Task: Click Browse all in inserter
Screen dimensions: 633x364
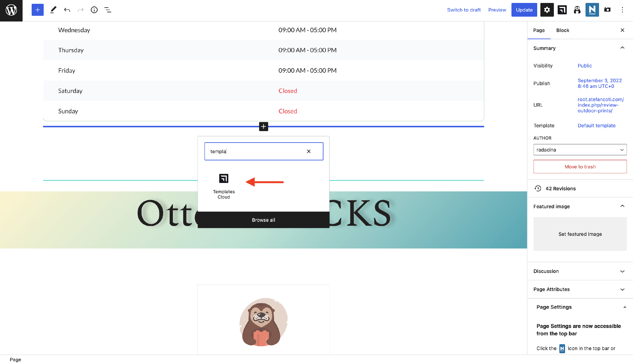Action: pyautogui.click(x=264, y=220)
